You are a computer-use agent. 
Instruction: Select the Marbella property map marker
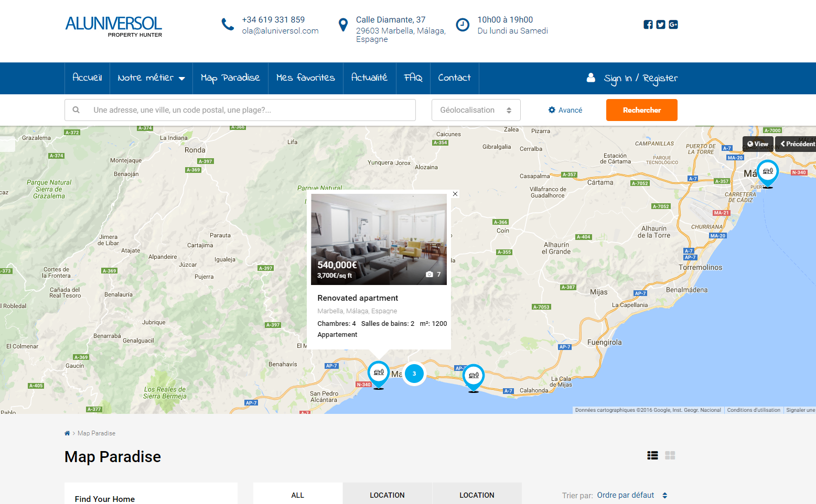378,374
